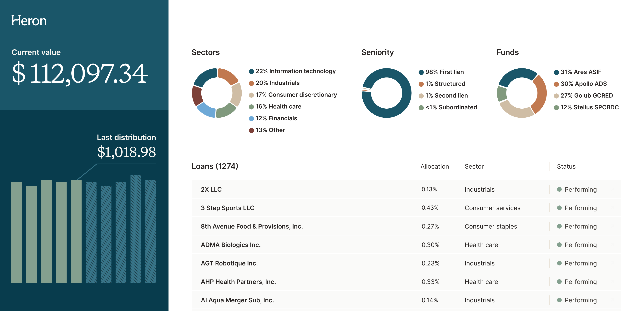Select the 20% Industrials legend entry

click(x=274, y=83)
